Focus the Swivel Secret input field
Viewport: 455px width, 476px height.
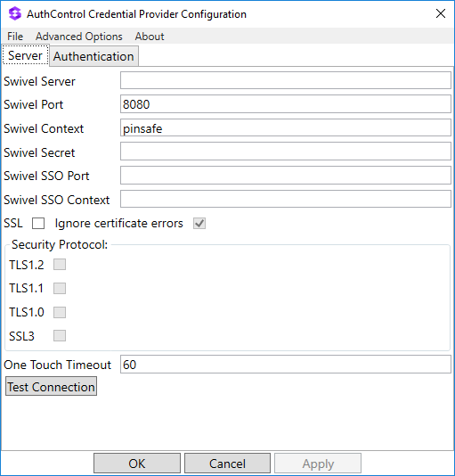(286, 152)
